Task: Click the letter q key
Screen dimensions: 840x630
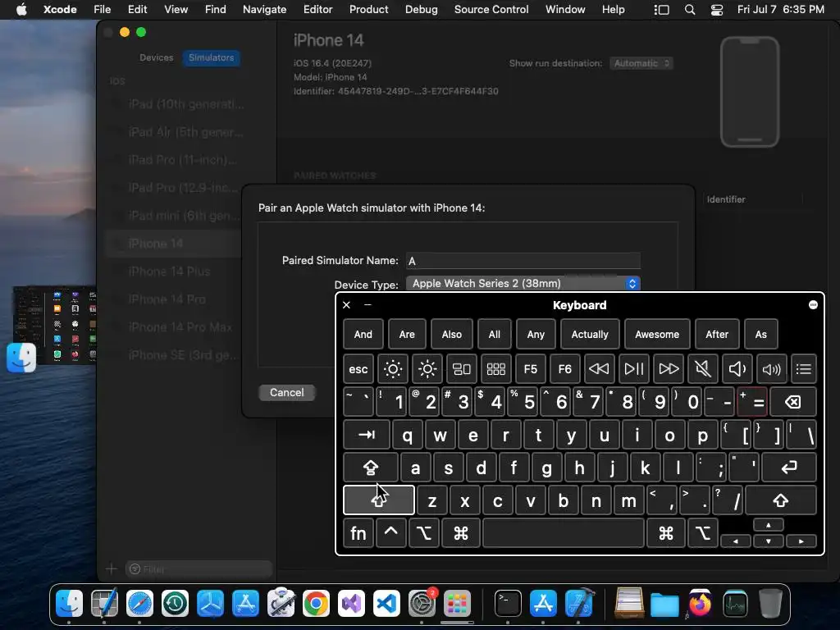Action: click(407, 435)
